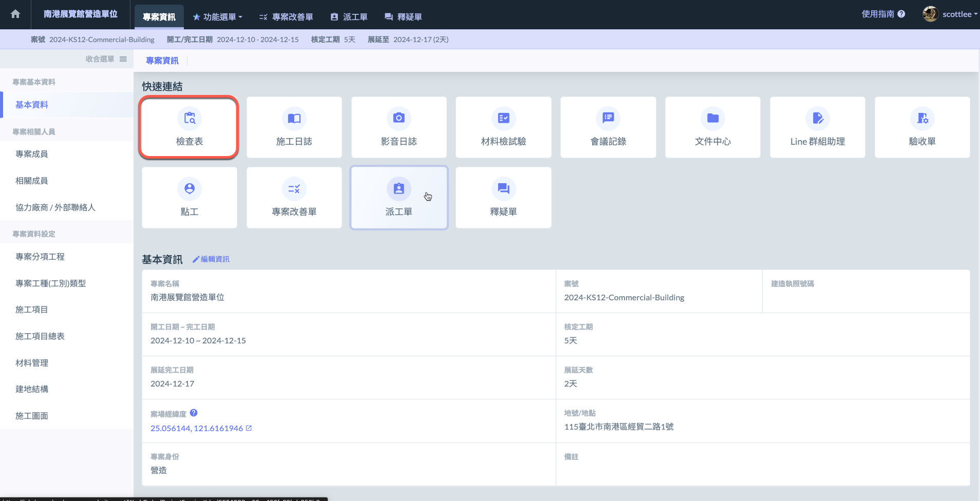
Task: Open the 材料檢試驗 quick link tile
Action: 503,127
